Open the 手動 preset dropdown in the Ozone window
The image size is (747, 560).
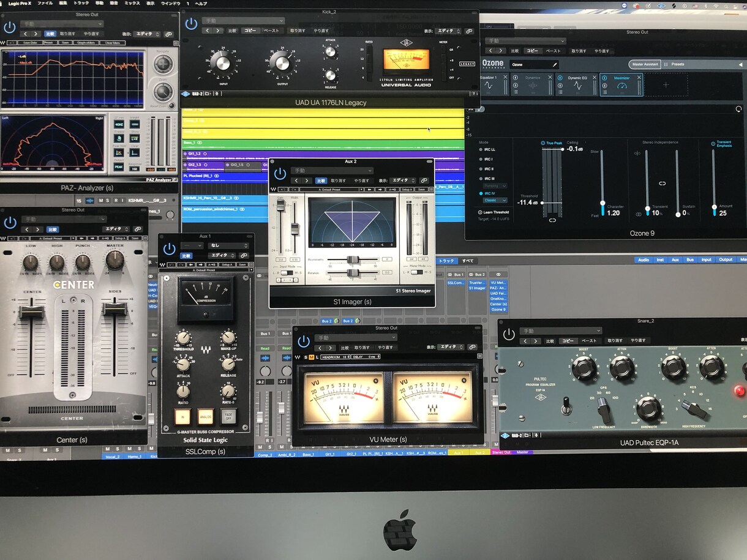coord(525,41)
